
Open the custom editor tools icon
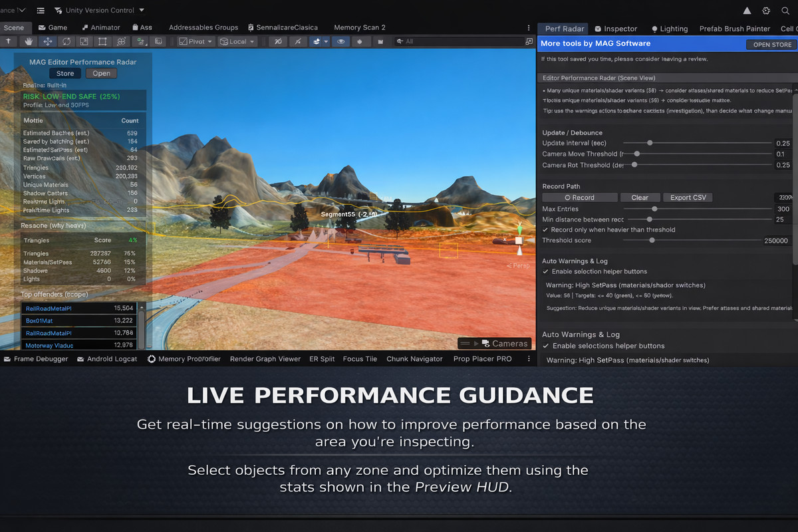click(140, 41)
